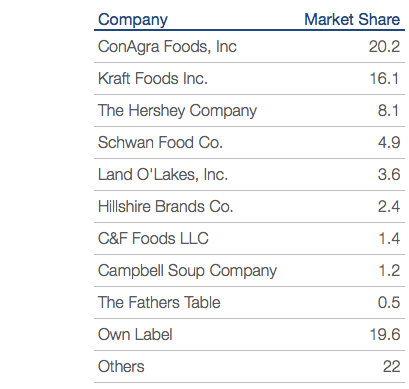Select the C&F Foods LLC row
This screenshot has height=389, width=409.
point(249,239)
